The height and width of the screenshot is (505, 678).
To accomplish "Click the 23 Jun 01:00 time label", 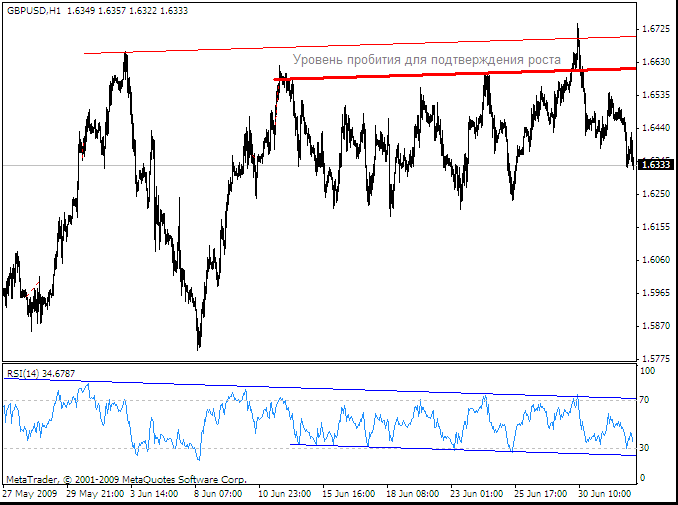I will (x=477, y=493).
